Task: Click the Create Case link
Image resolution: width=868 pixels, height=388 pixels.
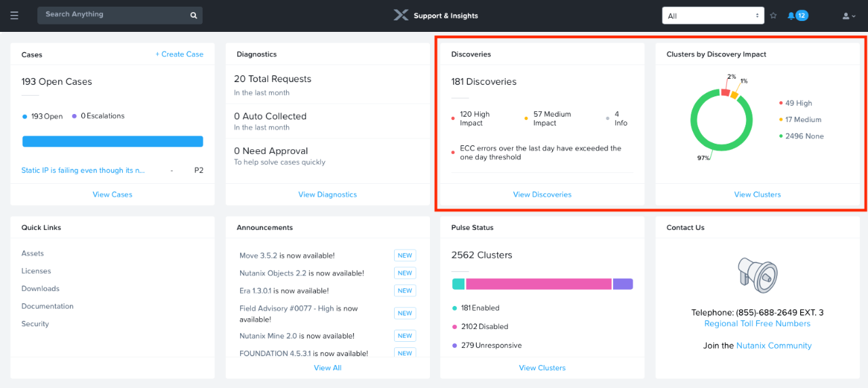Action: coord(179,54)
